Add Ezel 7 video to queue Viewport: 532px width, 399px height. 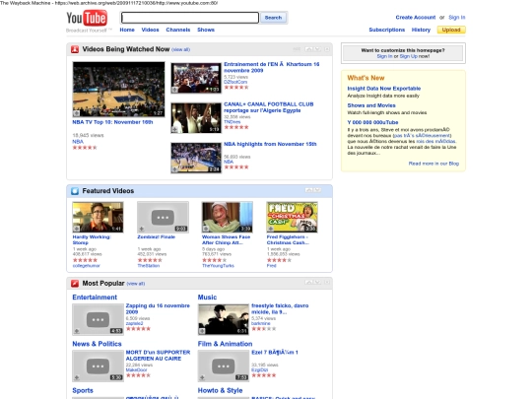coord(202,377)
